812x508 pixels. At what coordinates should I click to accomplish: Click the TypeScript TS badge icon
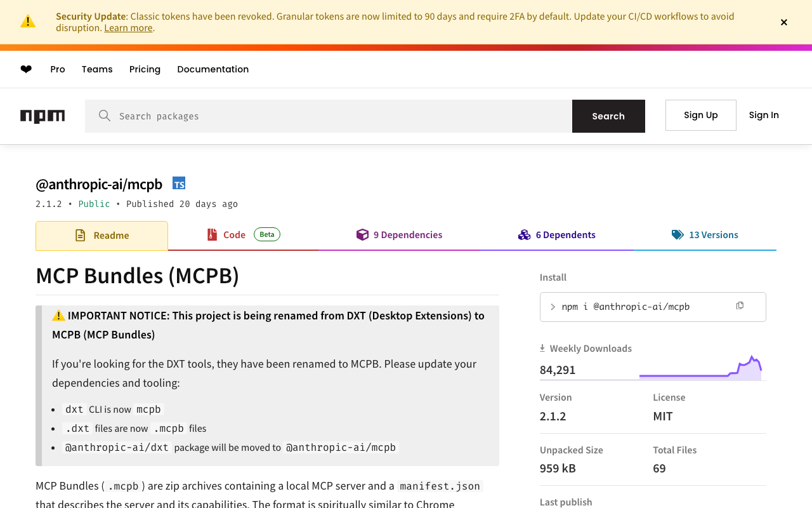coord(179,184)
